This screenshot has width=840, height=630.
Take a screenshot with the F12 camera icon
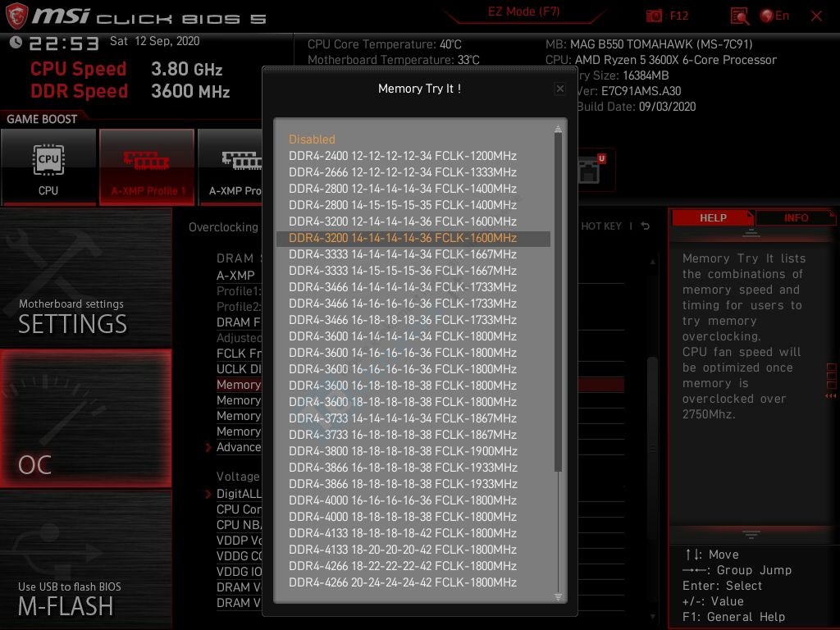coord(654,16)
